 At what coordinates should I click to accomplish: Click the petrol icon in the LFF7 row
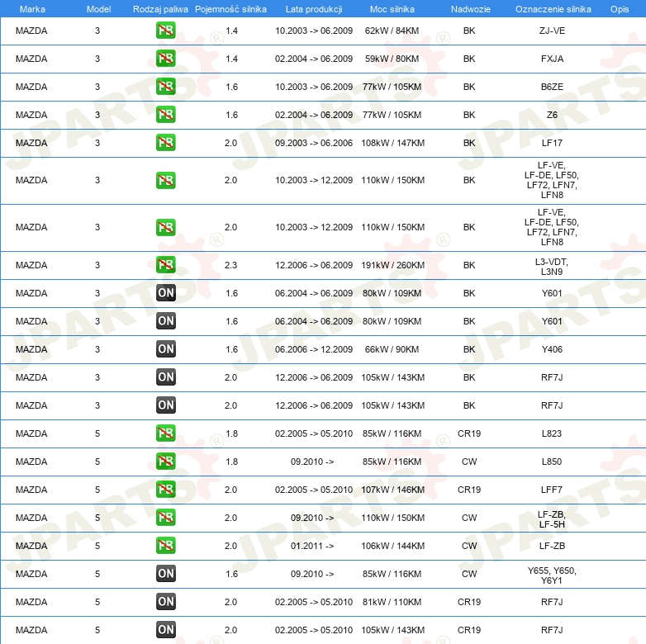click(x=165, y=489)
